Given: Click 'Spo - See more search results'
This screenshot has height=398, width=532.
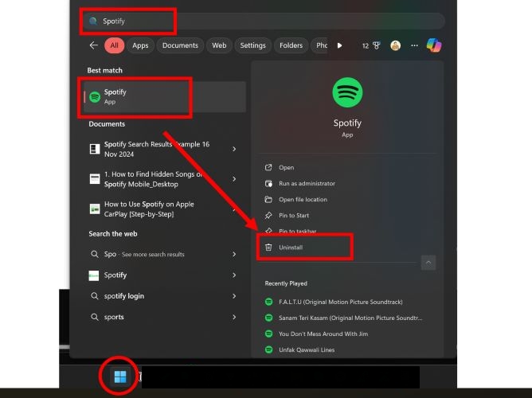Looking at the screenshot, I should coord(144,254).
